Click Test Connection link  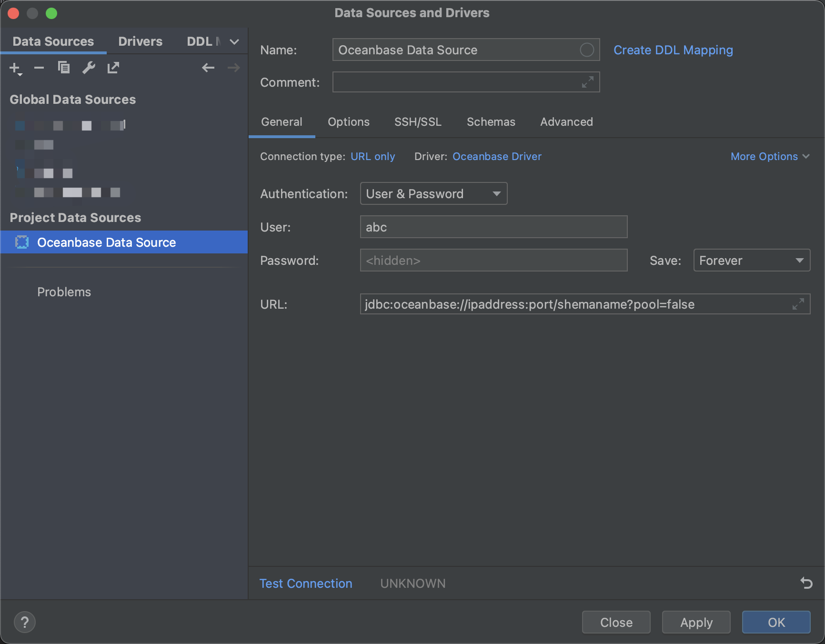click(306, 584)
